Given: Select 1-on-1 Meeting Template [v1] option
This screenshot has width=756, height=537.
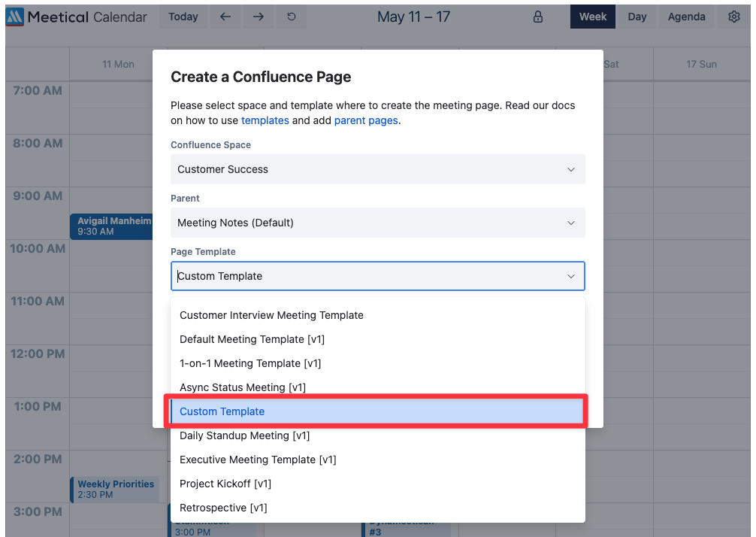Looking at the screenshot, I should (x=378, y=364).
